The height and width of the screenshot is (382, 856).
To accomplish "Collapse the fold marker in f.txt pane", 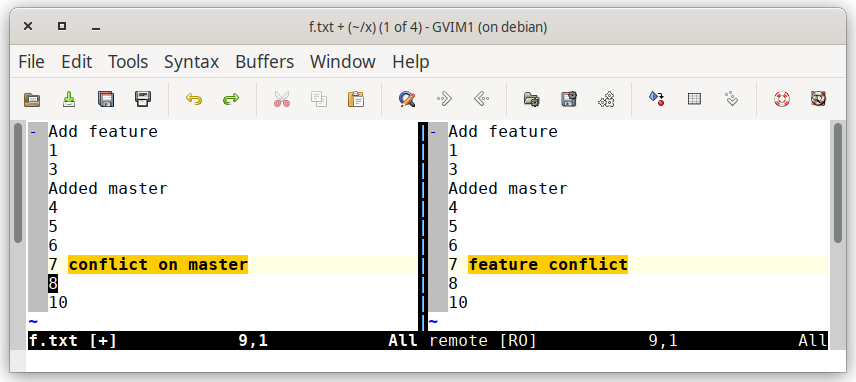I will point(33,132).
